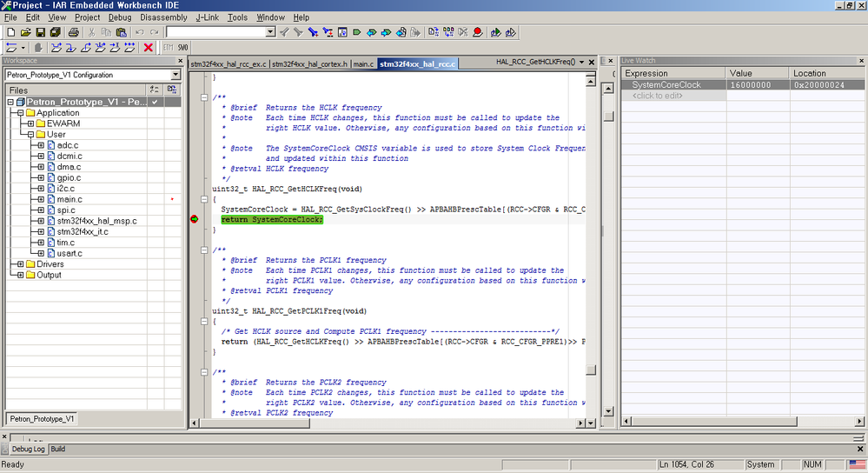Open the Go To line icon

[342, 32]
